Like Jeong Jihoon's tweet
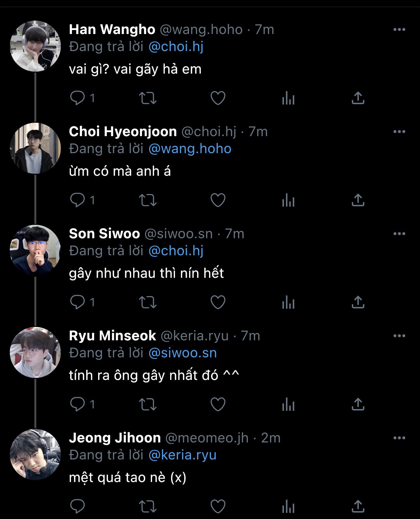 pos(218,506)
